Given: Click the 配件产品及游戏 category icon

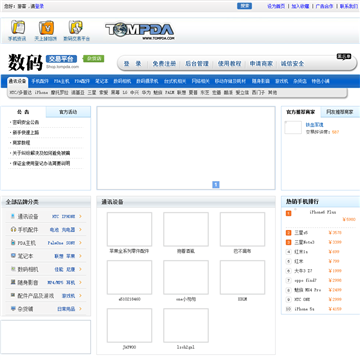Looking at the screenshot, I should pyautogui.click(x=13, y=295).
